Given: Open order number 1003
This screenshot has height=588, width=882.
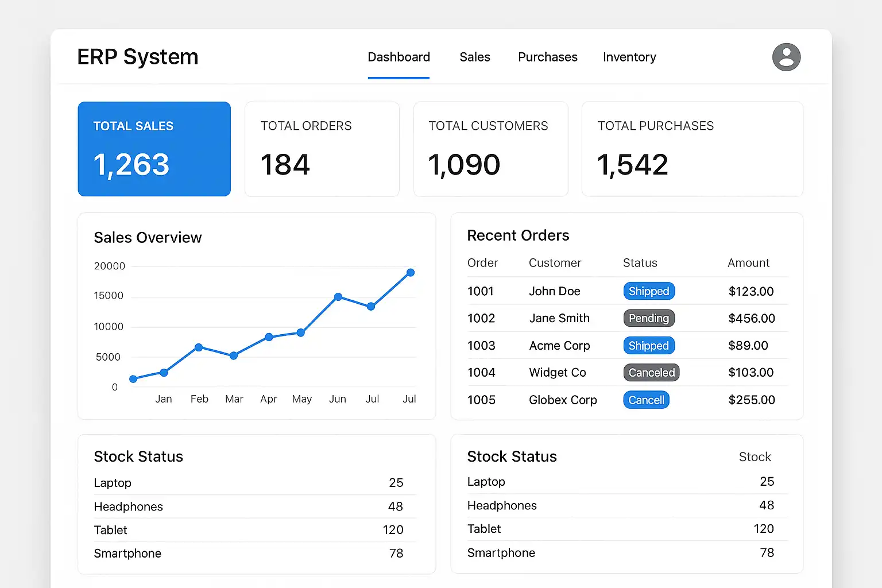Looking at the screenshot, I should tap(481, 346).
